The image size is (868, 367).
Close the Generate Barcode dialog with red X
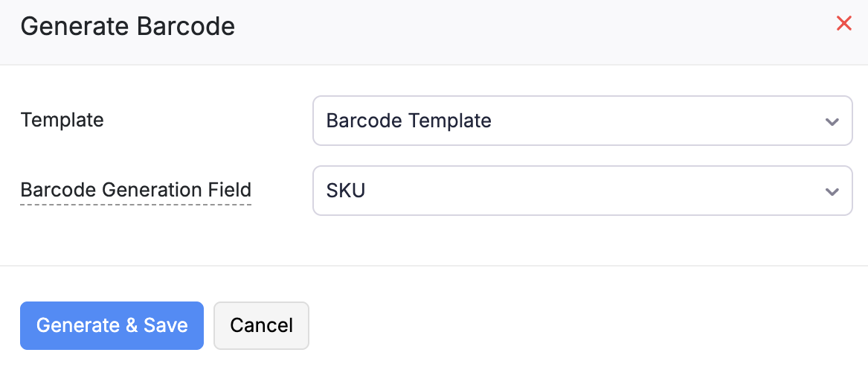click(x=843, y=24)
